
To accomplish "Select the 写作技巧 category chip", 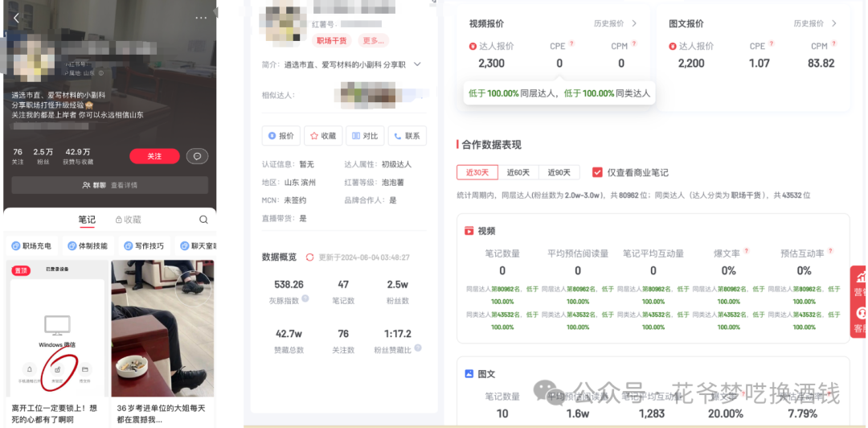I will click(x=144, y=245).
